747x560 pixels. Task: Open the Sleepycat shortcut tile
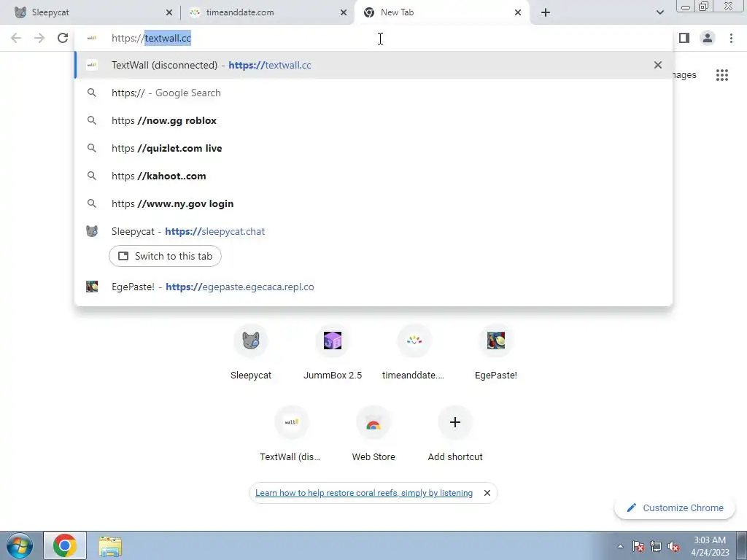coord(251,352)
